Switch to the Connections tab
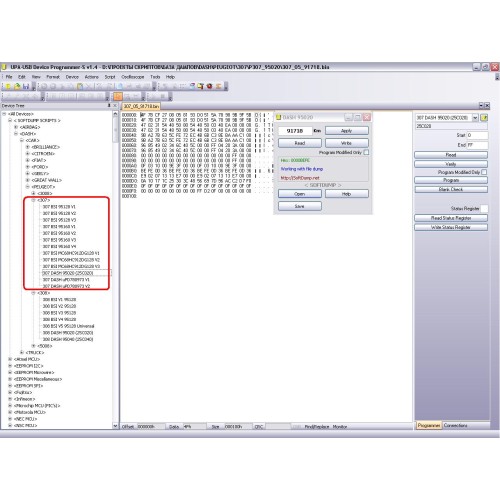The width and height of the screenshot is (500, 500). (x=455, y=425)
